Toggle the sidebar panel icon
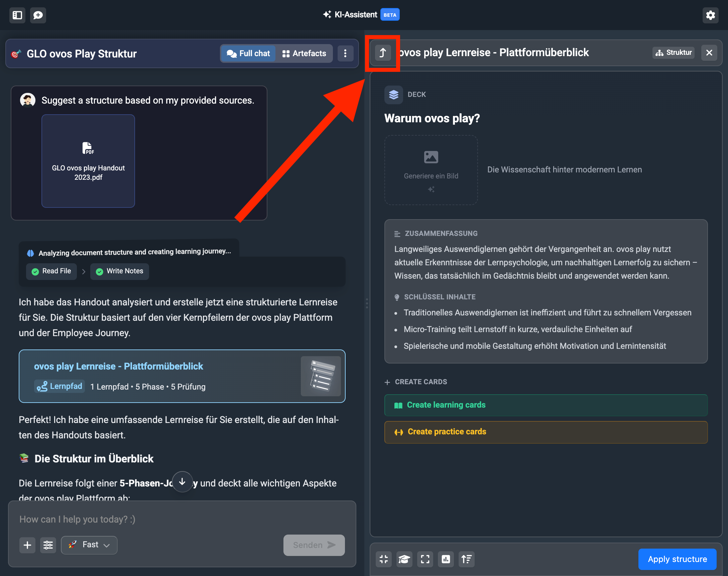The height and width of the screenshot is (576, 728). (17, 15)
